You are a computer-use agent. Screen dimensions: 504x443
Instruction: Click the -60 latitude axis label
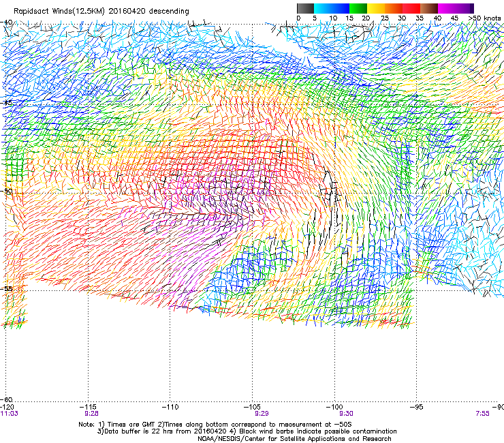pyautogui.click(x=7, y=399)
